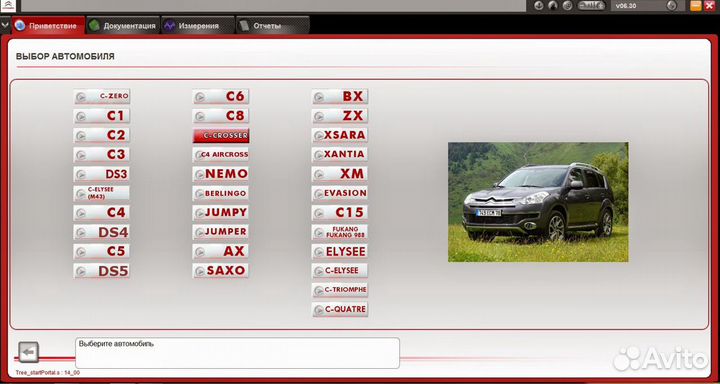Pick the DS4 vehicle
The image size is (720, 384).
click(x=102, y=232)
